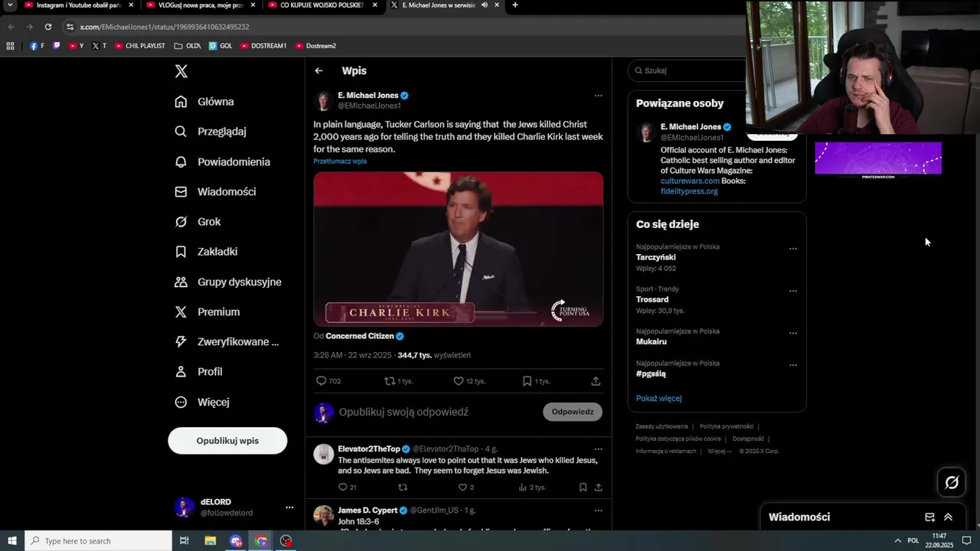Open Trossard trending topic
This screenshot has width=980, height=551.
coord(652,300)
